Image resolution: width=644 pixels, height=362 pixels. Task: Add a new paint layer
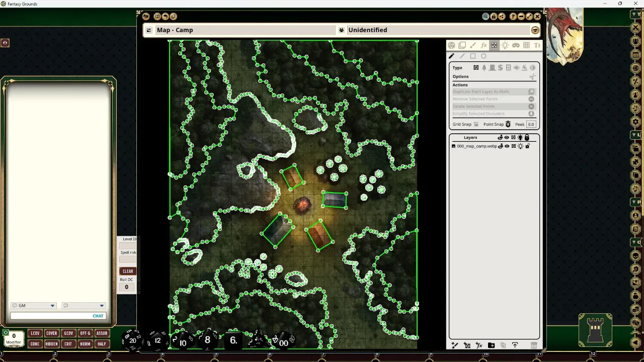click(x=455, y=345)
